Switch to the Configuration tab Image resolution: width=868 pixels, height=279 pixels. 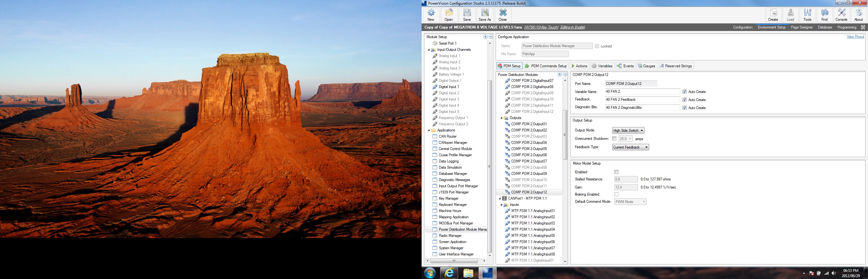tap(743, 27)
